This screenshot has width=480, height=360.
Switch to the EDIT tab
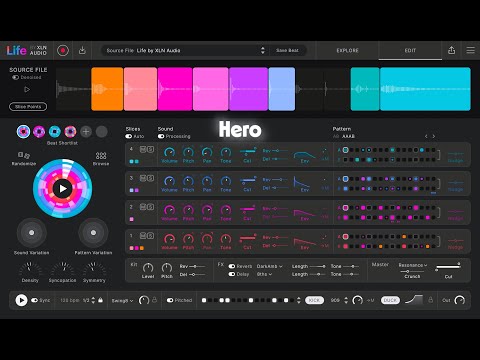coord(410,50)
